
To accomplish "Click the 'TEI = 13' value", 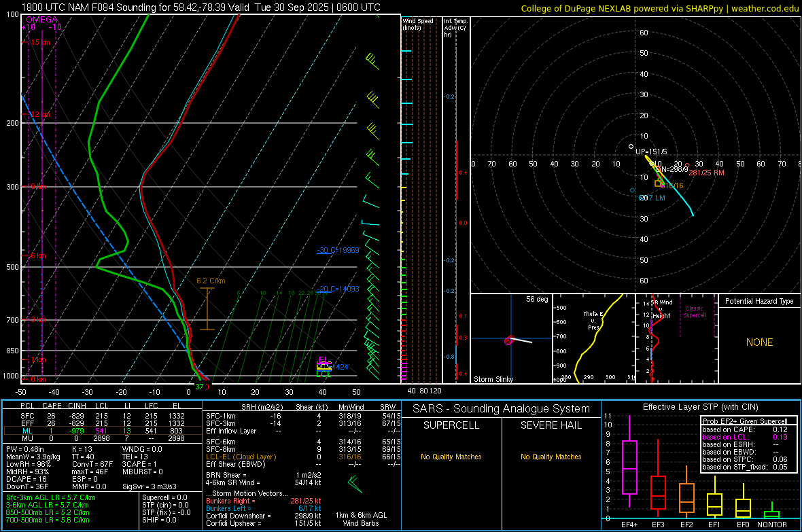I will coord(135,457).
